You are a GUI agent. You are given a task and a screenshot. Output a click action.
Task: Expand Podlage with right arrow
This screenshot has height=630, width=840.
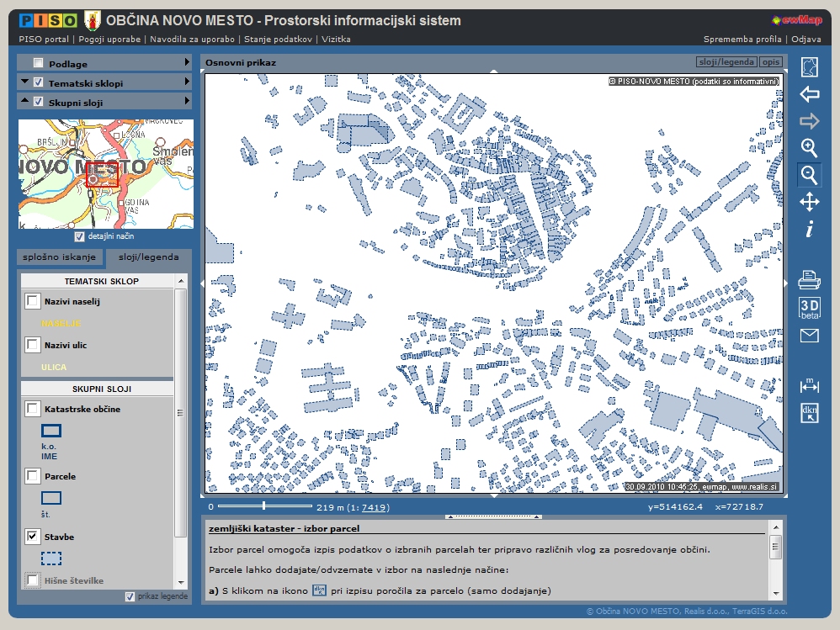[187, 63]
